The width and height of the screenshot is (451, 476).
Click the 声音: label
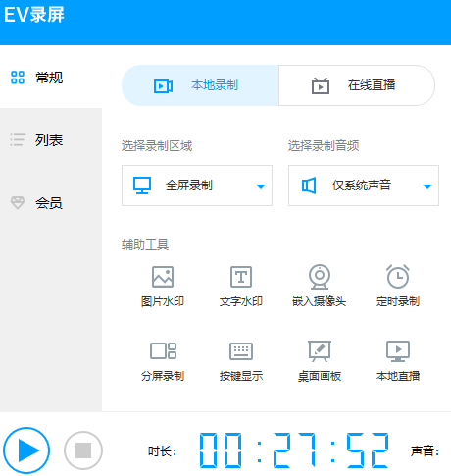(x=425, y=451)
